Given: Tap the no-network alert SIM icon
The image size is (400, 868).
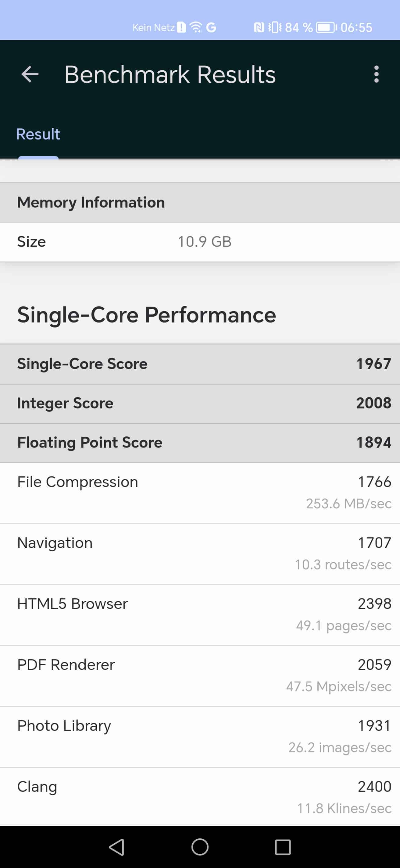Looking at the screenshot, I should (x=181, y=27).
